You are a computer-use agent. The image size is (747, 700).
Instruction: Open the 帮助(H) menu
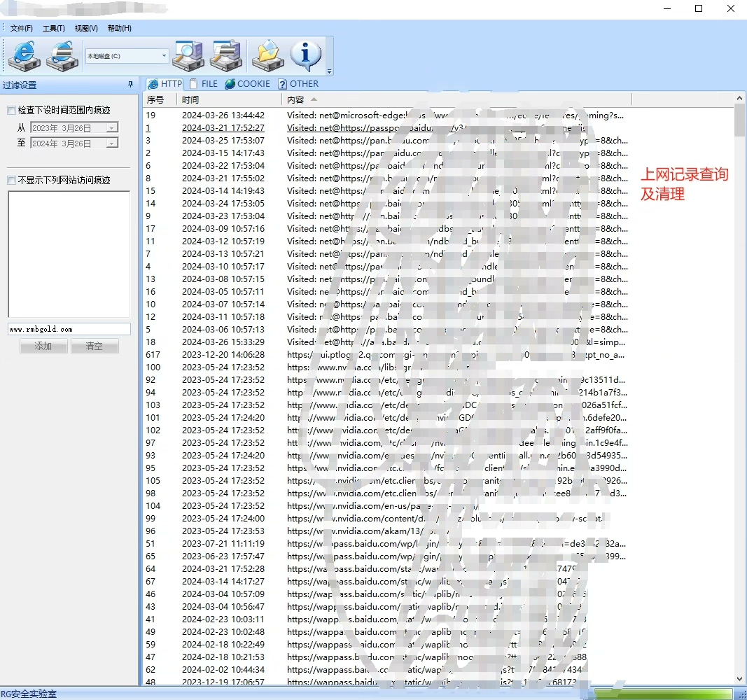click(x=119, y=28)
